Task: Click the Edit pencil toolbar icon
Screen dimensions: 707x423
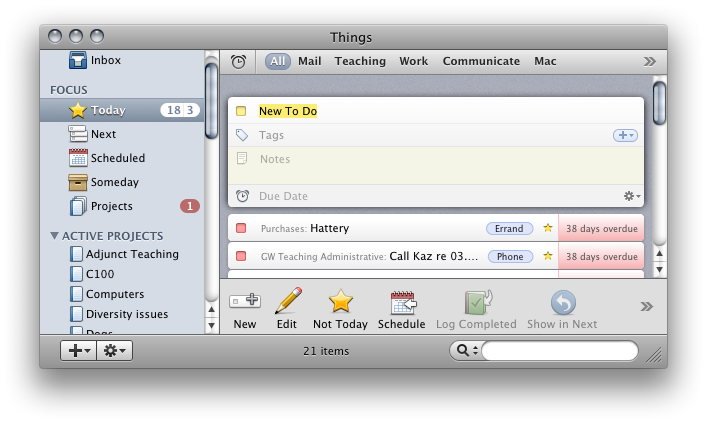Action: pos(288,300)
